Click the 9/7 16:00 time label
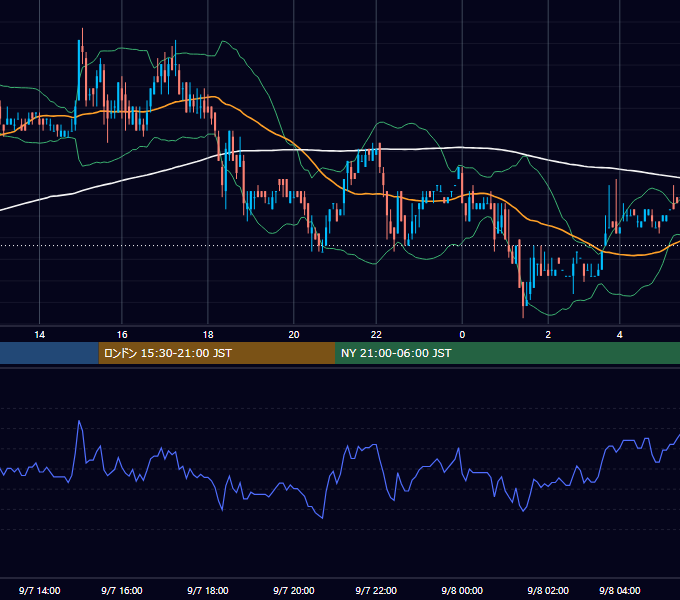The width and height of the screenshot is (680, 600). point(122,590)
